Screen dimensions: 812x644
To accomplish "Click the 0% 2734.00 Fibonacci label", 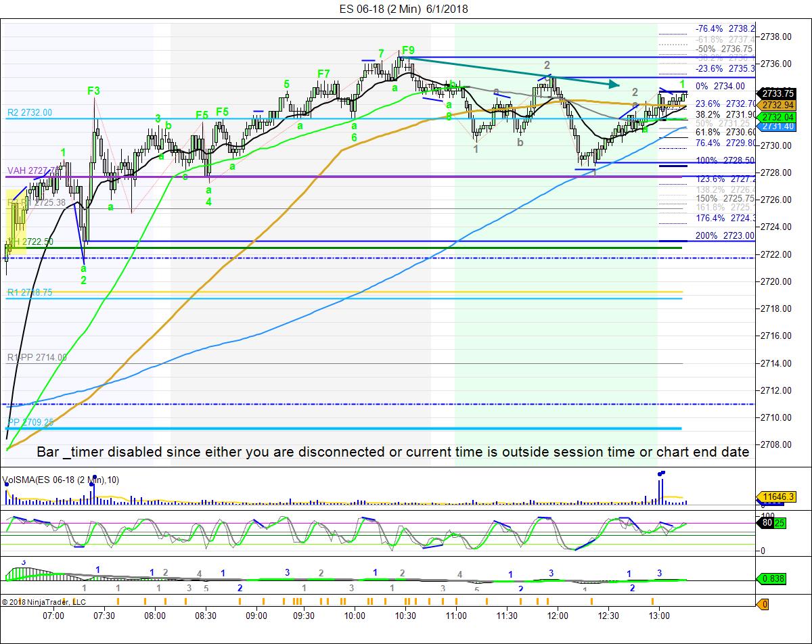I will 720,86.
